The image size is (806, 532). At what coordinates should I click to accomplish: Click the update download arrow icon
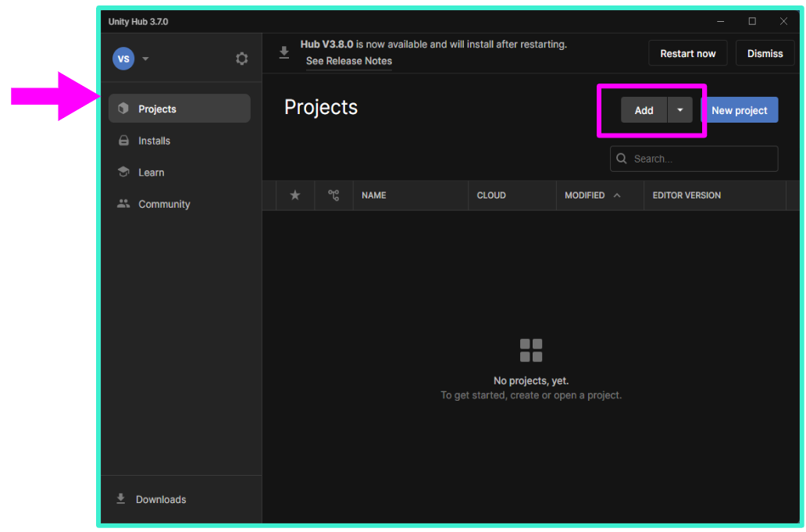pyautogui.click(x=284, y=52)
